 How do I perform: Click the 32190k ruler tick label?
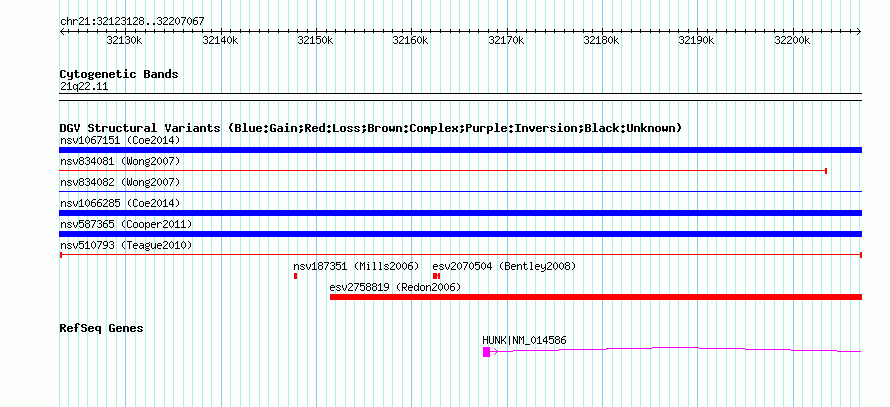tap(697, 41)
